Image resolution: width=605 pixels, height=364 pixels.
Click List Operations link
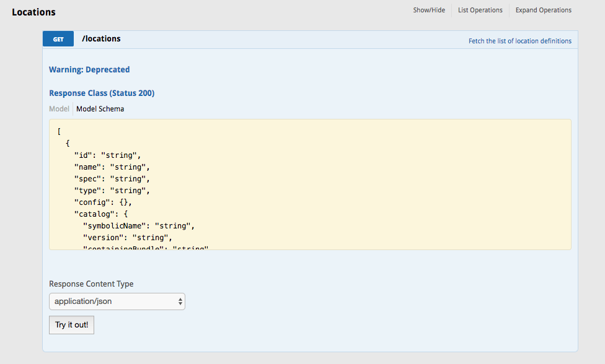click(x=480, y=10)
